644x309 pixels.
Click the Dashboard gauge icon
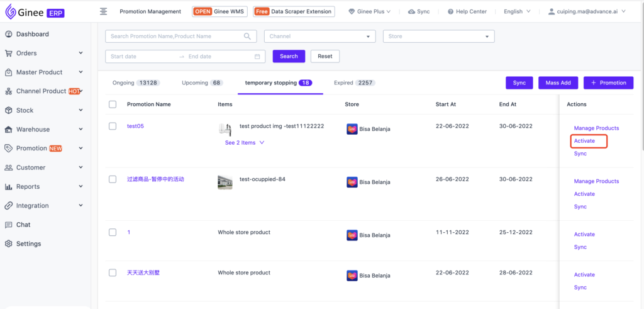tap(8, 34)
